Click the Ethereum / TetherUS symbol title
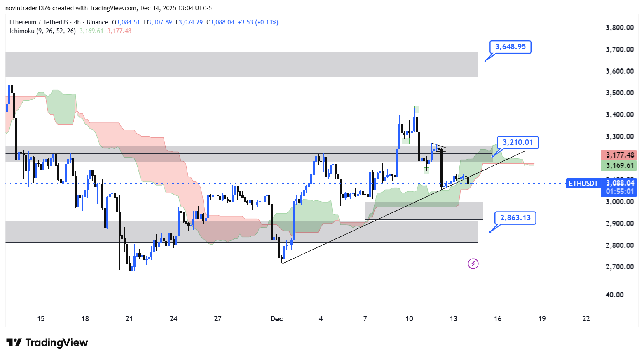Screen dimensions: 644x358 (39, 22)
